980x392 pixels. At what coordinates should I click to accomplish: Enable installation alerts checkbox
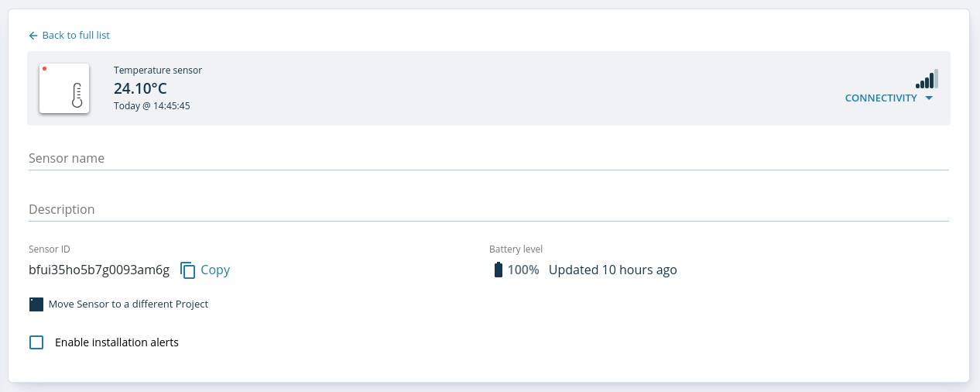36,342
